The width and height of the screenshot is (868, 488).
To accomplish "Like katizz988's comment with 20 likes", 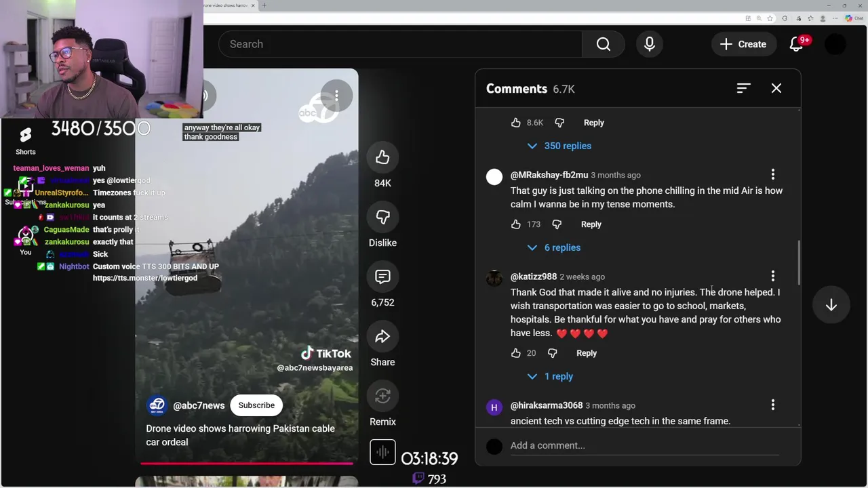I will pos(516,353).
